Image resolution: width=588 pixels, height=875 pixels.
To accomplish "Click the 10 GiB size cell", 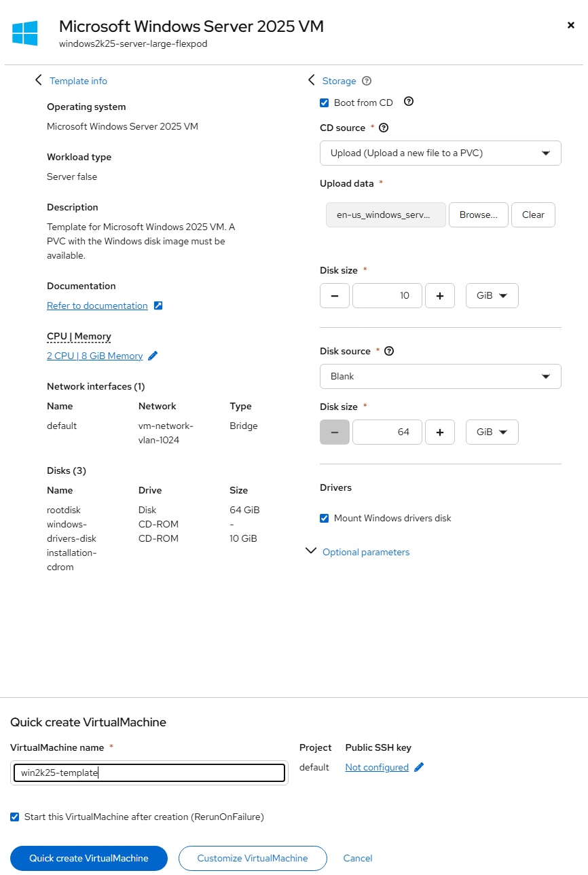I will (x=244, y=538).
